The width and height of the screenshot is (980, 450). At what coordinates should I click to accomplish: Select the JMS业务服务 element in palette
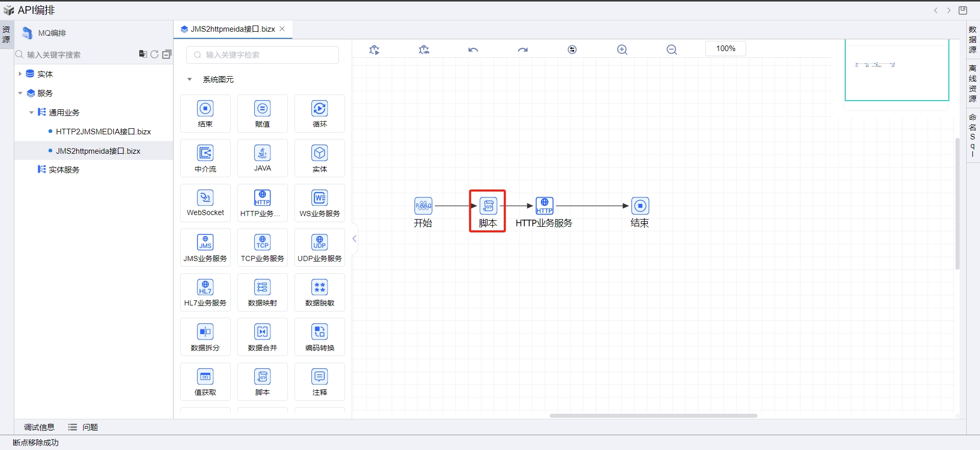(x=205, y=248)
